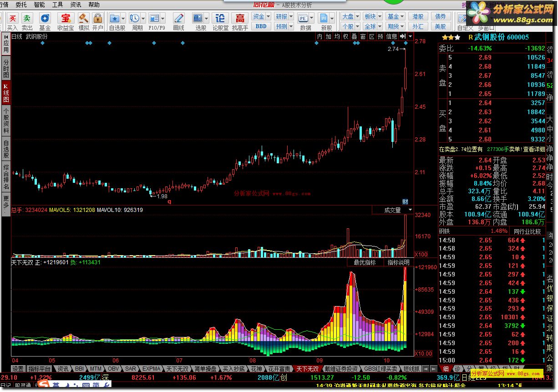The height and width of the screenshot is (392, 558).
Task: Click the 财 marker on the chart
Action: [405, 201]
